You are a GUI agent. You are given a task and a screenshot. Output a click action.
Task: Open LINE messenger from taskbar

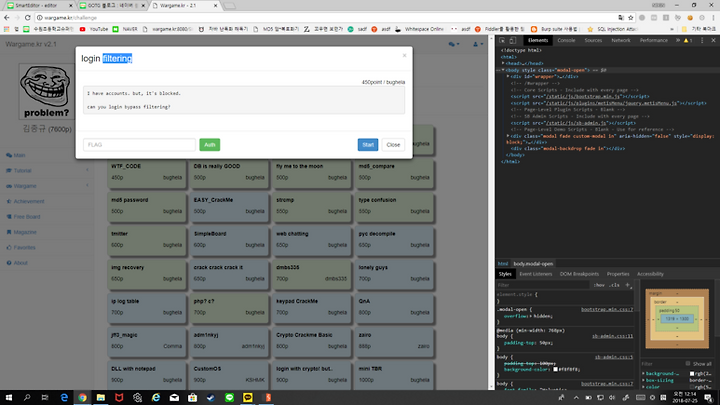click(x=229, y=398)
